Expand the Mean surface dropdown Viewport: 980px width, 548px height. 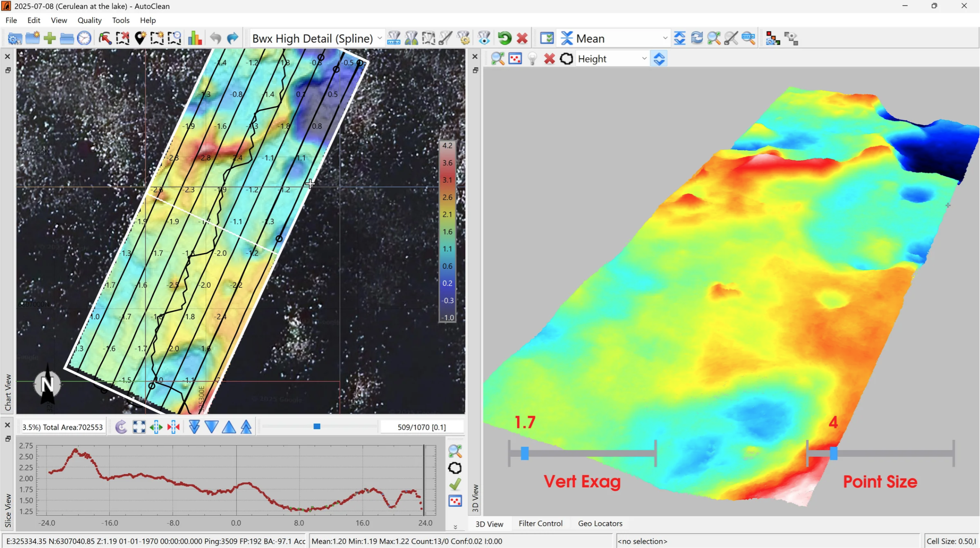[664, 38]
